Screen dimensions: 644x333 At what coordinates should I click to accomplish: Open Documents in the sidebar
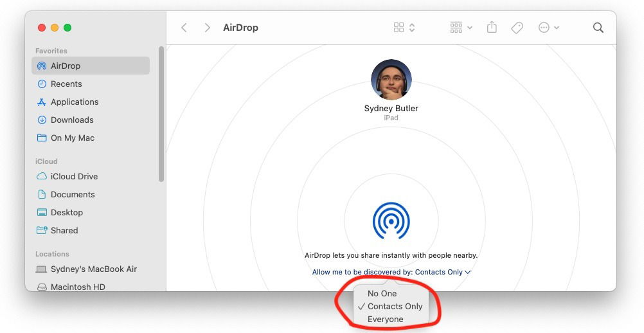72,194
